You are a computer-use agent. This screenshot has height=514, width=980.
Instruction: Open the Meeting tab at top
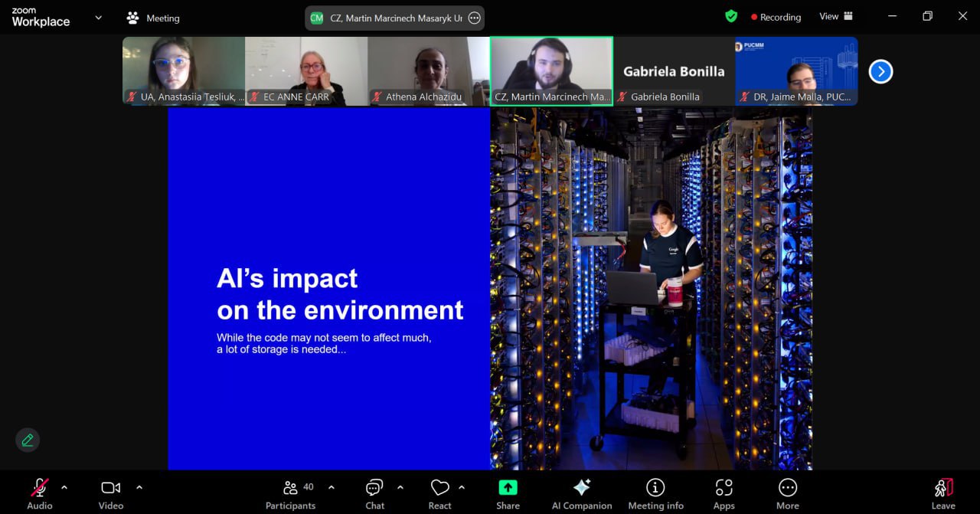tap(153, 18)
